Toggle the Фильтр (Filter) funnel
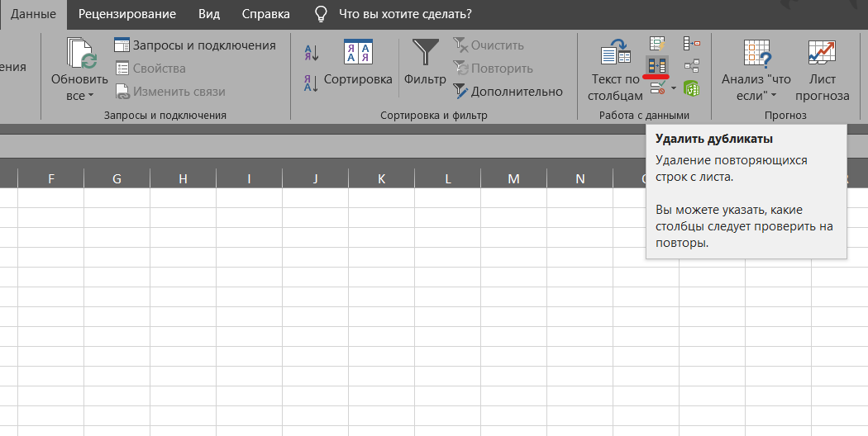 [425, 62]
